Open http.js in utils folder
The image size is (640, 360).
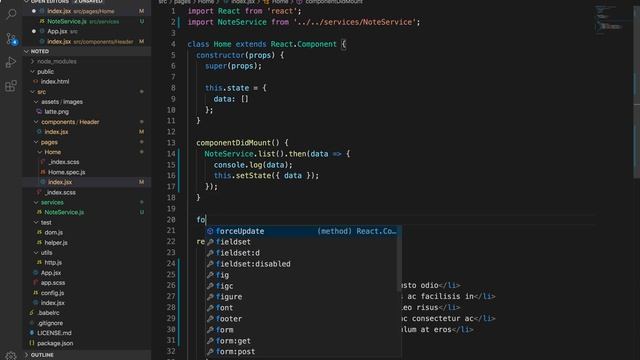click(x=53, y=262)
